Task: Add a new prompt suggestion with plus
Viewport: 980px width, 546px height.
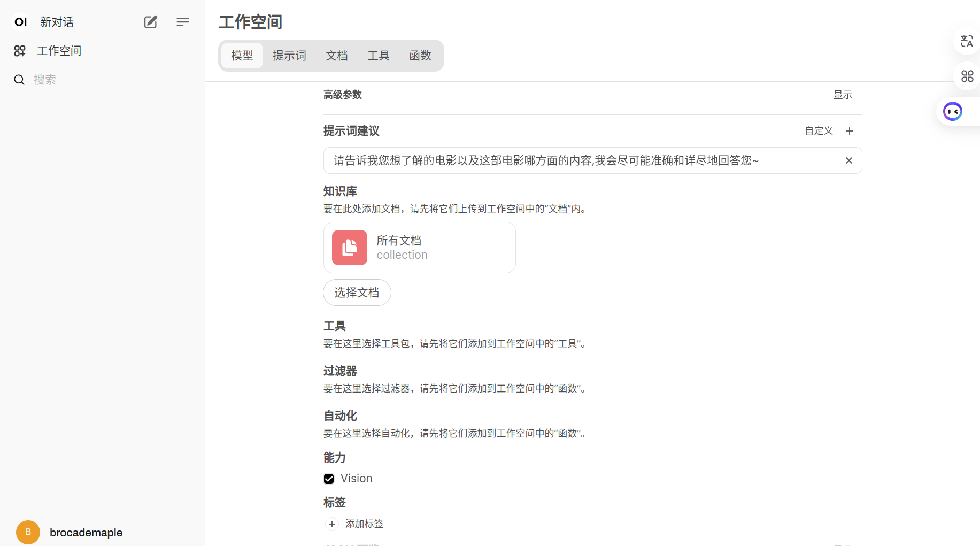Action: click(849, 131)
